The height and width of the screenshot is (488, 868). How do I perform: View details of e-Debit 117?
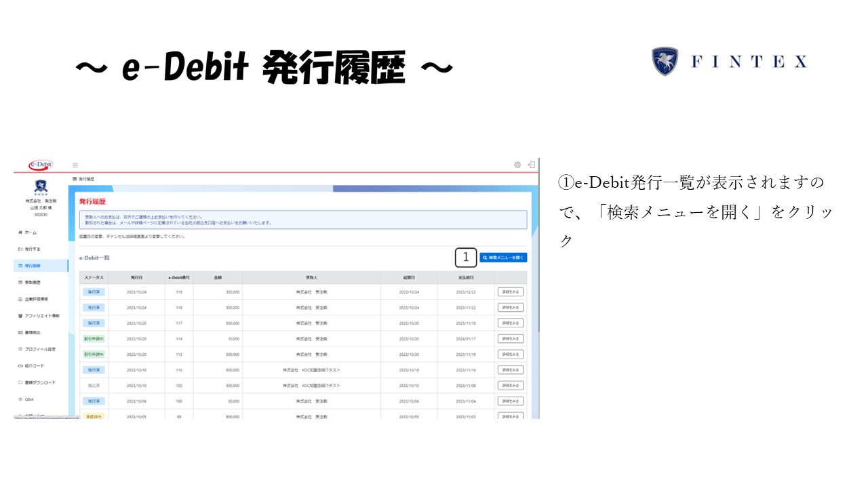click(x=511, y=323)
